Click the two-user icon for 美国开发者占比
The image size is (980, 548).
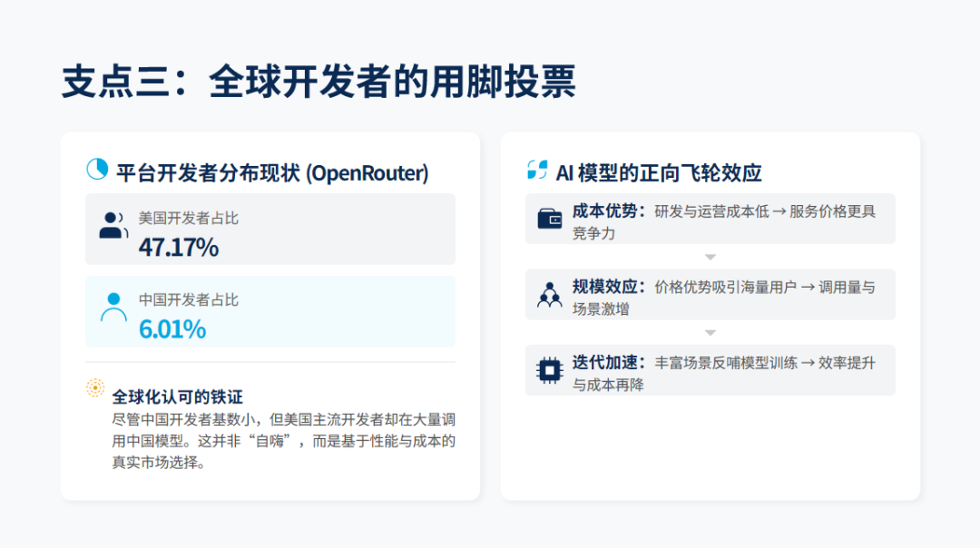(113, 226)
